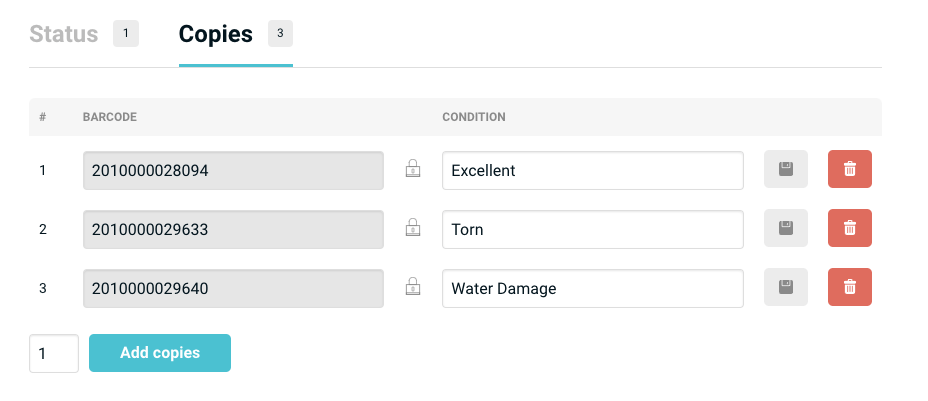Delete copy 1 with the trash icon
The image size is (928, 401).
point(850,169)
